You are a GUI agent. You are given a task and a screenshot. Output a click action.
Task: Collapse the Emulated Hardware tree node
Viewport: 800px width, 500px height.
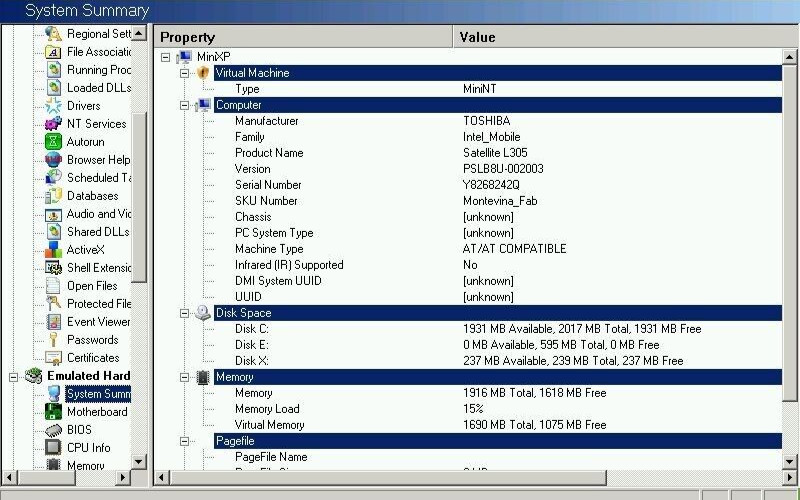[x=14, y=377]
